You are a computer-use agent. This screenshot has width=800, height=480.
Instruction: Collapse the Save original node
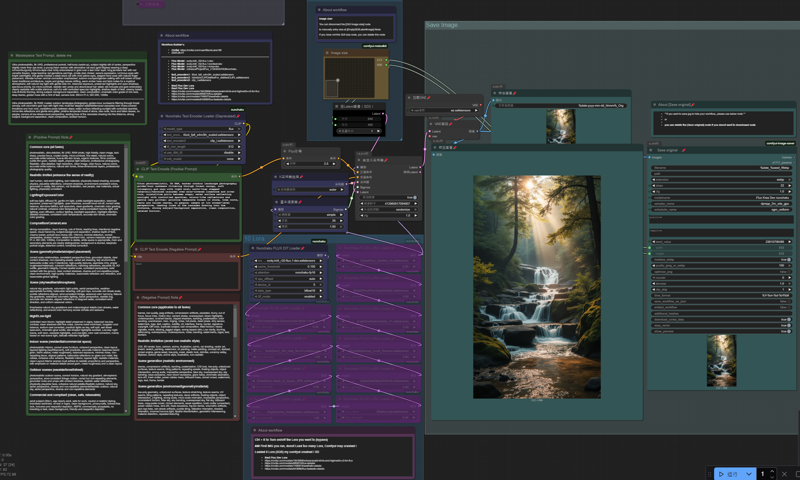(651, 152)
